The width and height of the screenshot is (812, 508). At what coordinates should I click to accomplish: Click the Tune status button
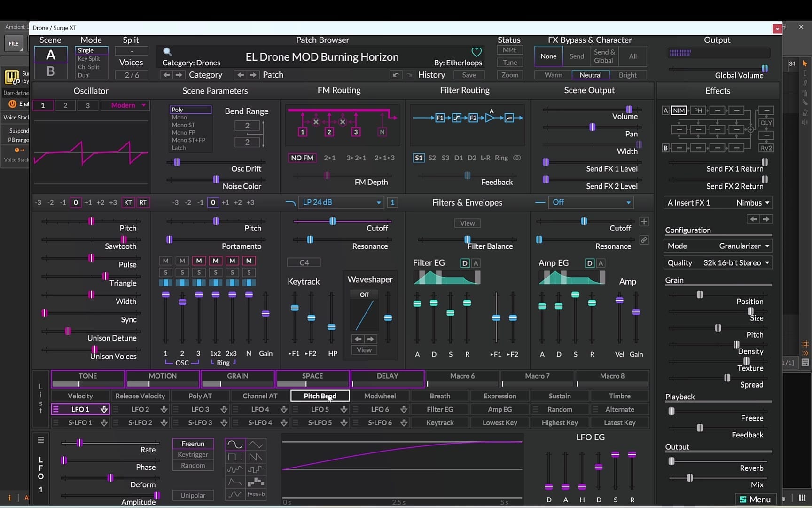click(510, 63)
